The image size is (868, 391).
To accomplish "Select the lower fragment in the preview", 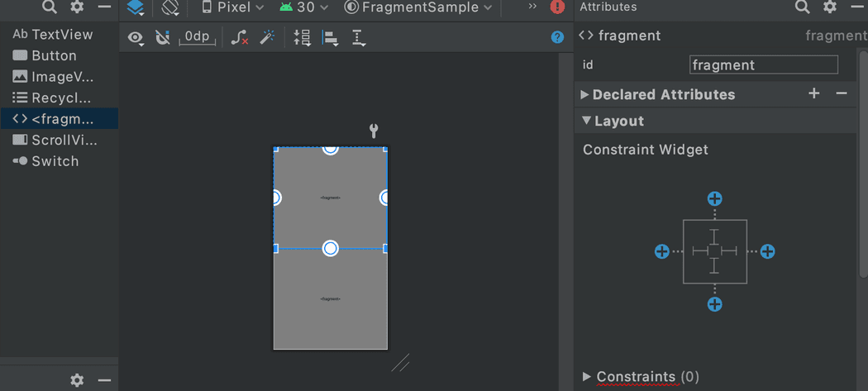I will [x=331, y=299].
